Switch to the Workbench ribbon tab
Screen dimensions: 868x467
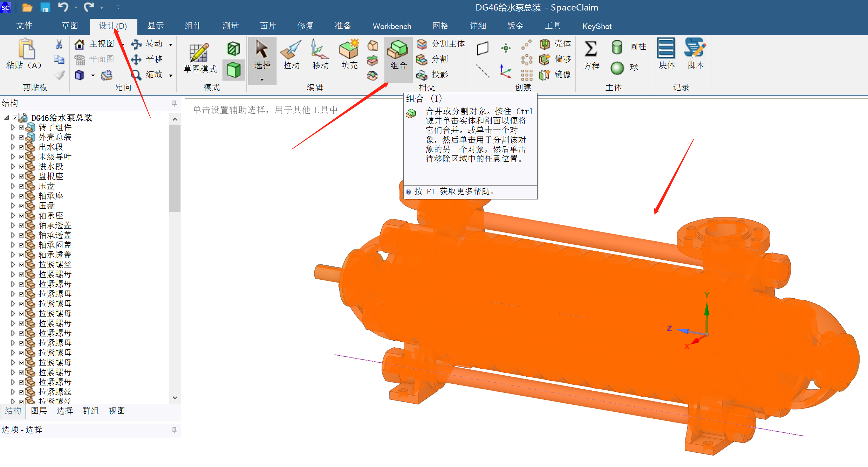coord(392,26)
